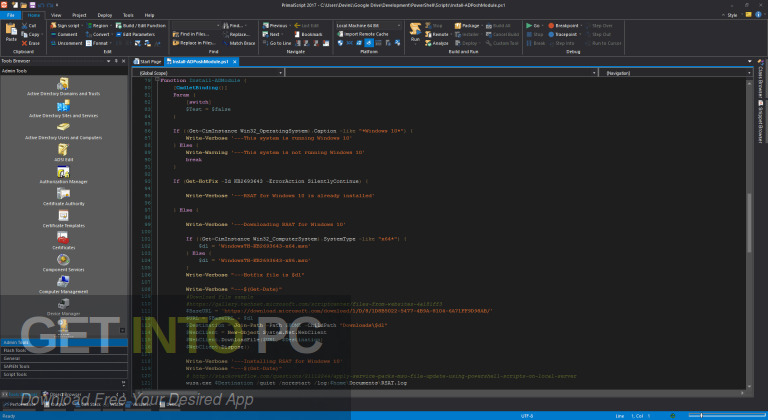Open Computer Management tool

point(63,285)
